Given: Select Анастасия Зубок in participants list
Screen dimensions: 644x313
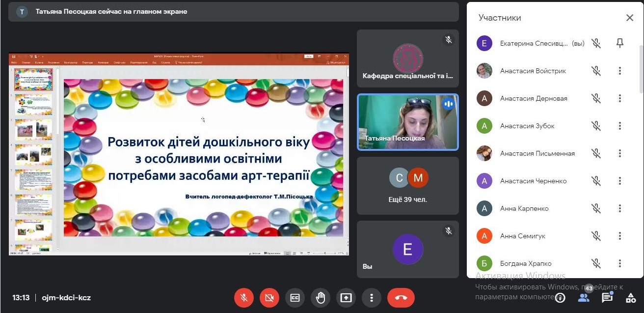Looking at the screenshot, I should point(527,126).
